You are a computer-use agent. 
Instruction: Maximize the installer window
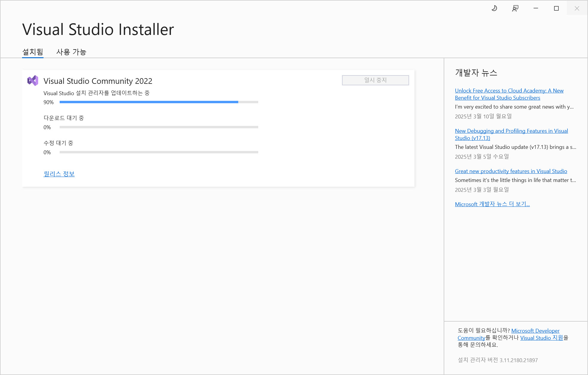pyautogui.click(x=556, y=8)
